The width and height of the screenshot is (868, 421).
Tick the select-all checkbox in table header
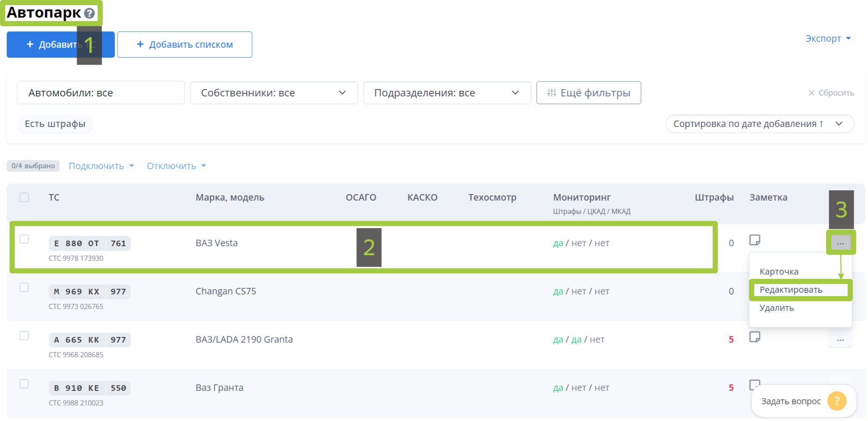pyautogui.click(x=24, y=197)
